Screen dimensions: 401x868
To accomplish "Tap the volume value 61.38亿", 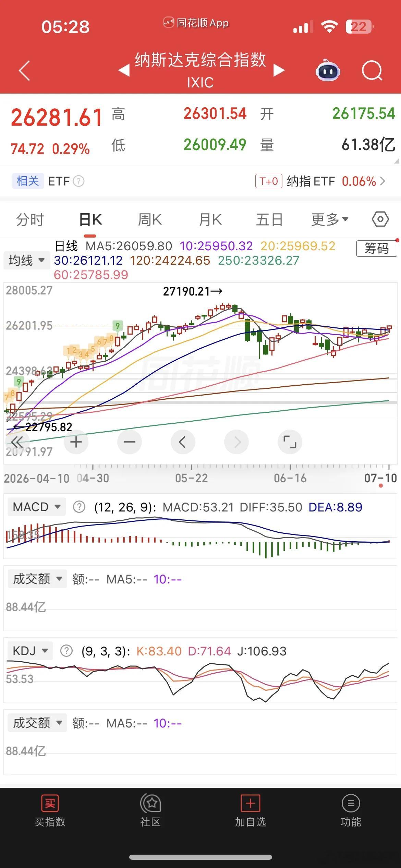I will [368, 145].
